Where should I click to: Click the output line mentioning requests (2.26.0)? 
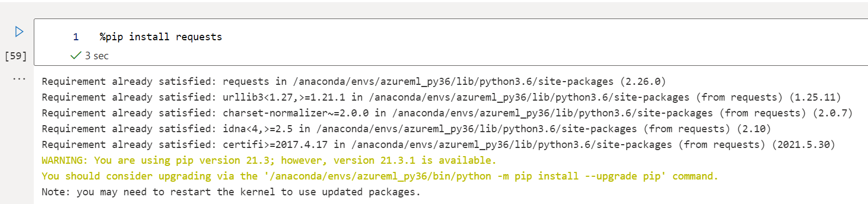coord(354,82)
